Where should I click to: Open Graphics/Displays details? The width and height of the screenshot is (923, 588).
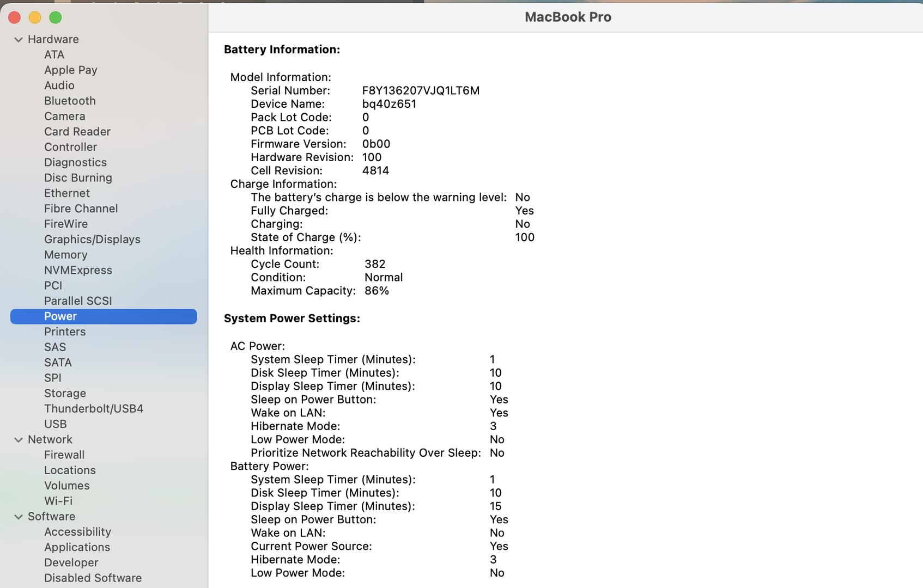92,239
